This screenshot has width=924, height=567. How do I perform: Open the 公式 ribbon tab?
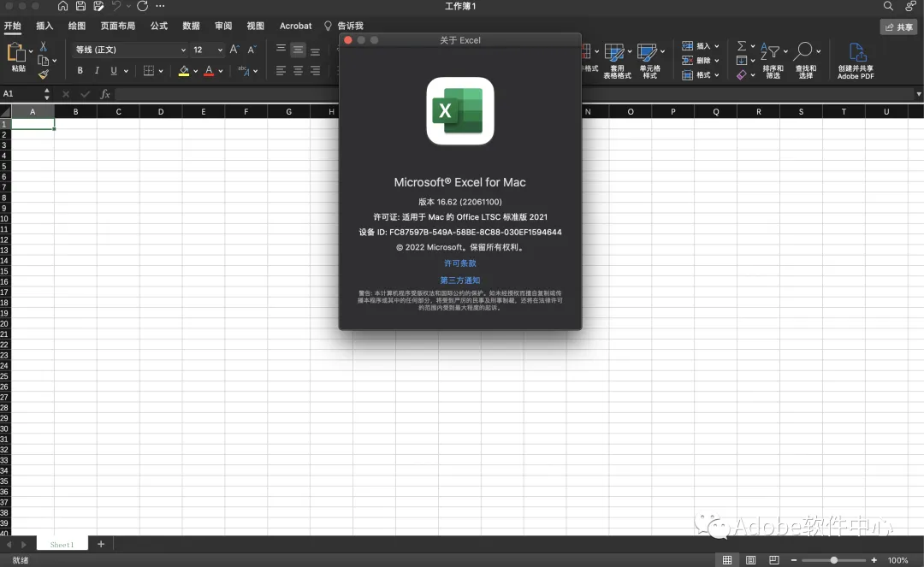[x=159, y=26]
